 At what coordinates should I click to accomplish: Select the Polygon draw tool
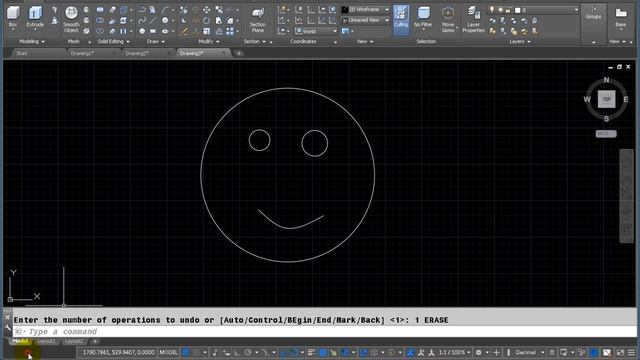point(142,31)
